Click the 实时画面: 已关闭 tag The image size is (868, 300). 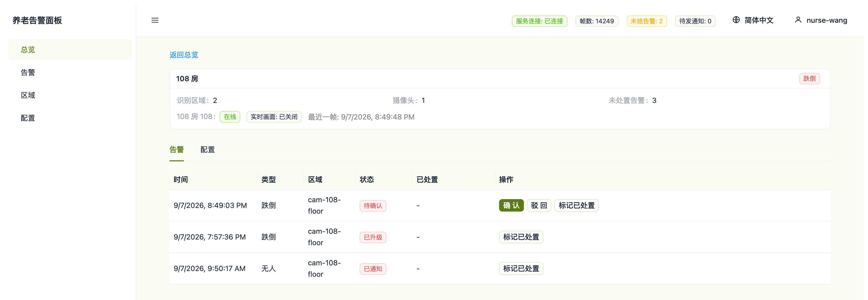pyautogui.click(x=274, y=117)
